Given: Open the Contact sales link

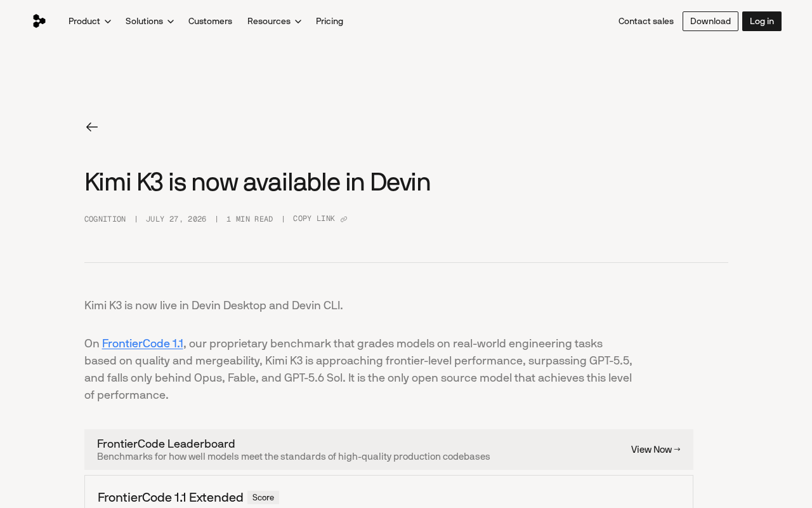Looking at the screenshot, I should pyautogui.click(x=646, y=21).
